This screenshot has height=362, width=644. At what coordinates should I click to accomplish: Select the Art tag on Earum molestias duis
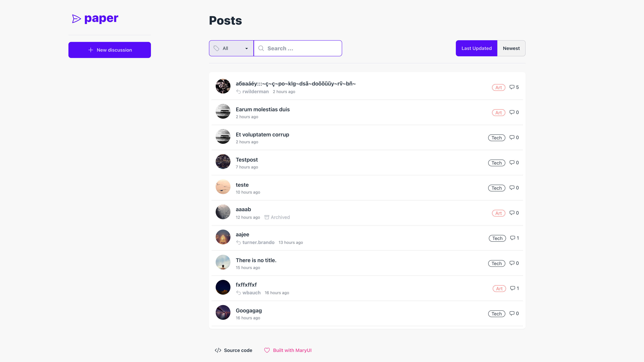coord(498,112)
